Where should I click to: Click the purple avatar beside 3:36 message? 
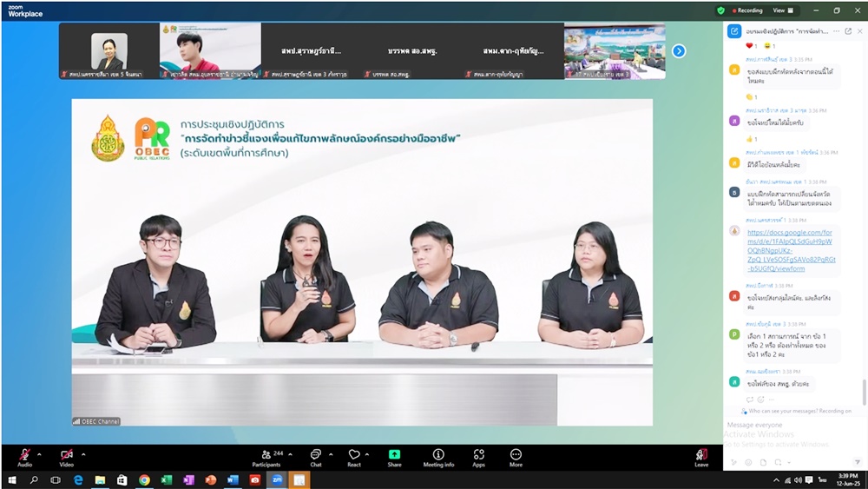click(x=734, y=122)
